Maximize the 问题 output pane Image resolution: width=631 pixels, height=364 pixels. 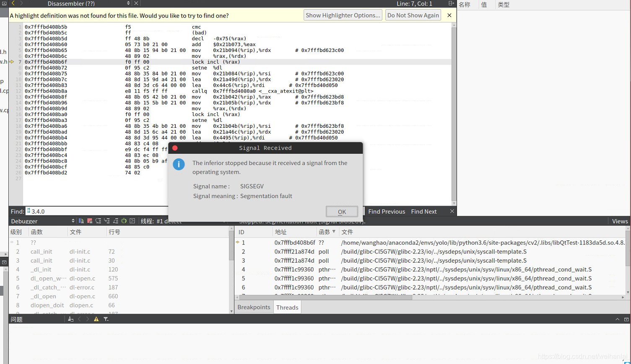pos(626,319)
